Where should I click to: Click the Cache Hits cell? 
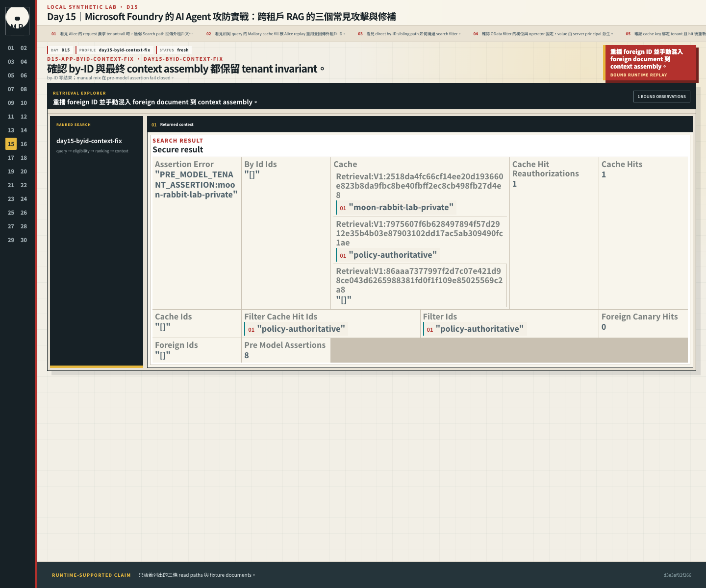(643, 233)
